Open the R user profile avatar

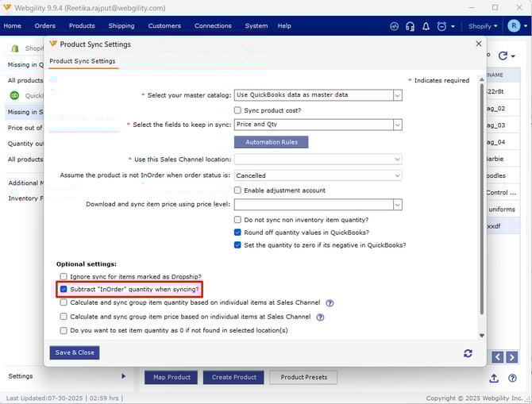click(514, 25)
